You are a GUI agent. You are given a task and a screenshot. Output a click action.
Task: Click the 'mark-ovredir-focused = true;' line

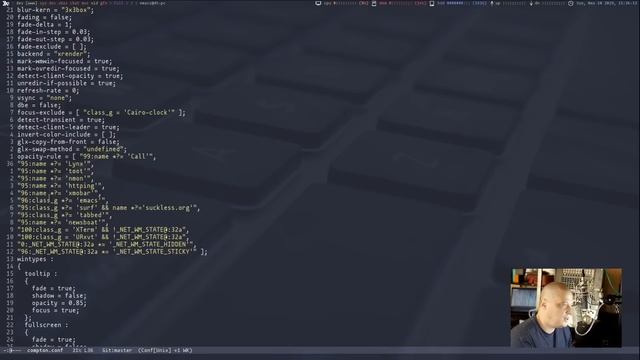tap(68, 69)
